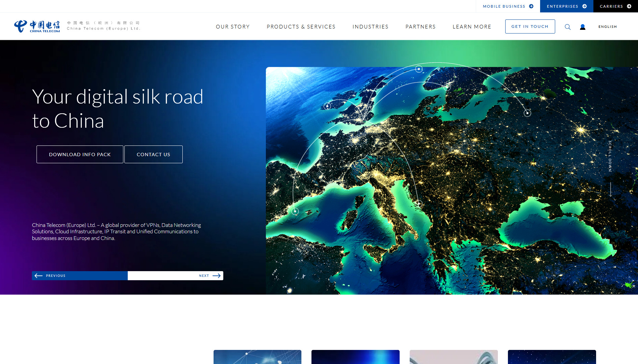The image size is (638, 364).
Task: Click the Previous slide arrow
Action: coord(39,276)
